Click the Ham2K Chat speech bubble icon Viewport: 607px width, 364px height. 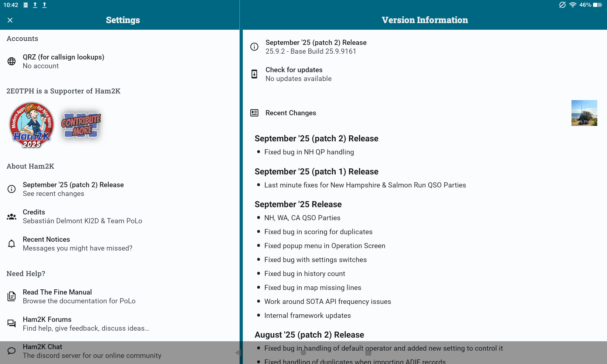12,351
